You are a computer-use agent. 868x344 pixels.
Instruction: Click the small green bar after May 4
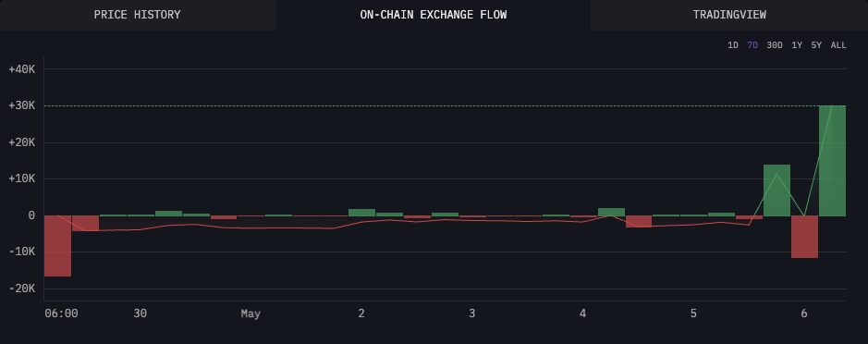click(611, 212)
